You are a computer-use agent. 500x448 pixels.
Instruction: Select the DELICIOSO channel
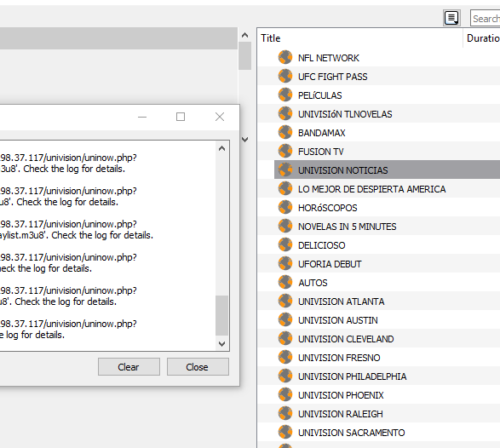[321, 245]
